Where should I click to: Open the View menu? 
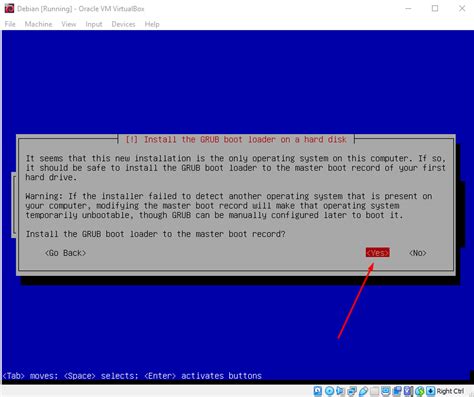(69, 24)
